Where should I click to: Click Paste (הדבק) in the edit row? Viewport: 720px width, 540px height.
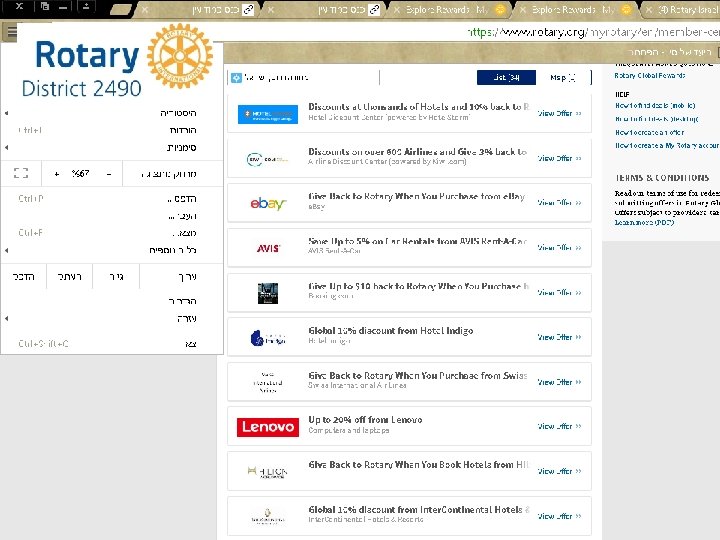[x=23, y=277]
